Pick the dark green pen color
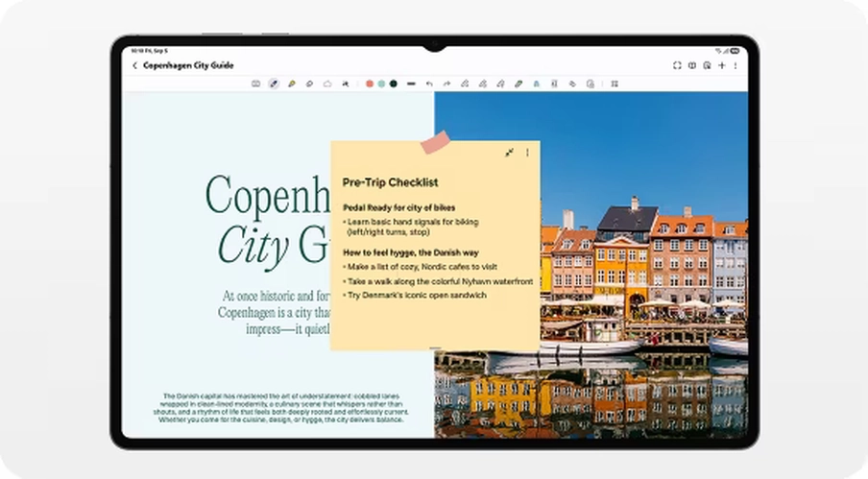The image size is (868, 479). coord(394,84)
